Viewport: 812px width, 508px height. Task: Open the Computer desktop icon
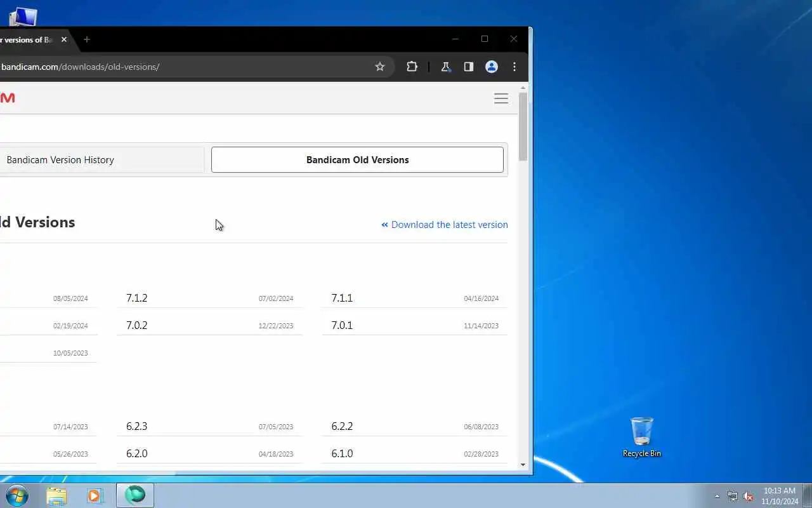point(23,16)
